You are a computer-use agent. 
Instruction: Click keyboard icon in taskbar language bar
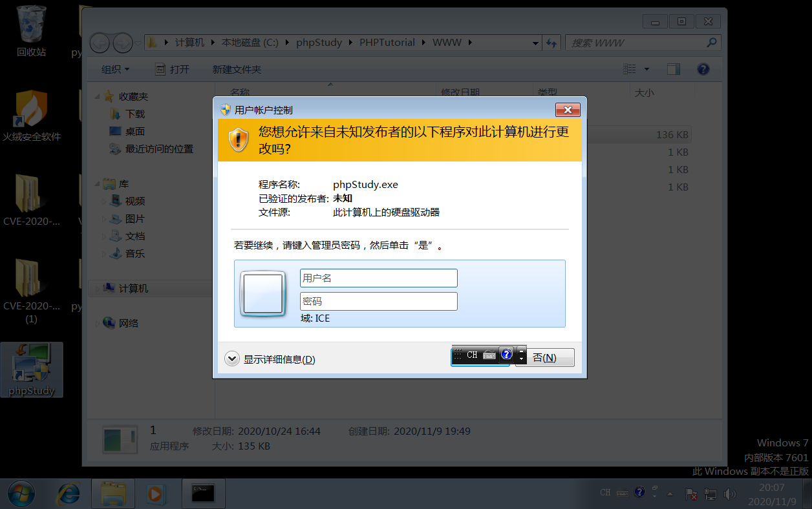tap(623, 493)
